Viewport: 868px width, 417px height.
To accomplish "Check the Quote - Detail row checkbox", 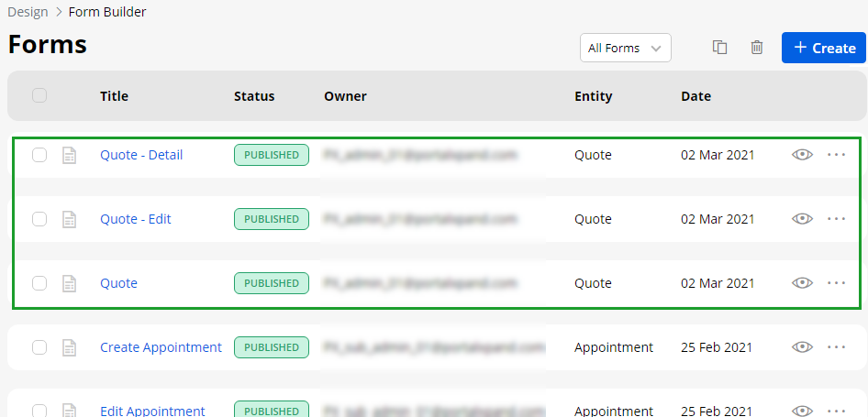I will pyautogui.click(x=39, y=155).
